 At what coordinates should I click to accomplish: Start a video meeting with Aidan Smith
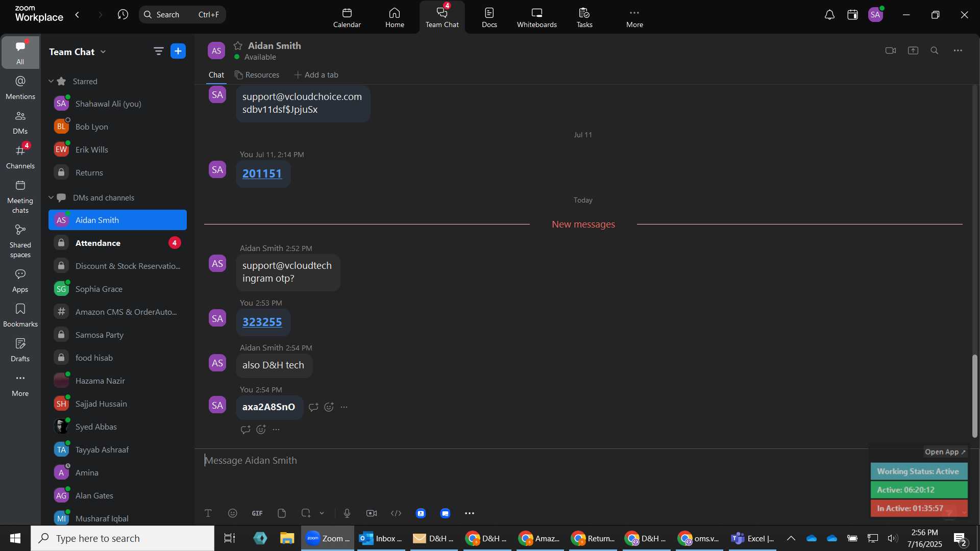click(x=891, y=51)
